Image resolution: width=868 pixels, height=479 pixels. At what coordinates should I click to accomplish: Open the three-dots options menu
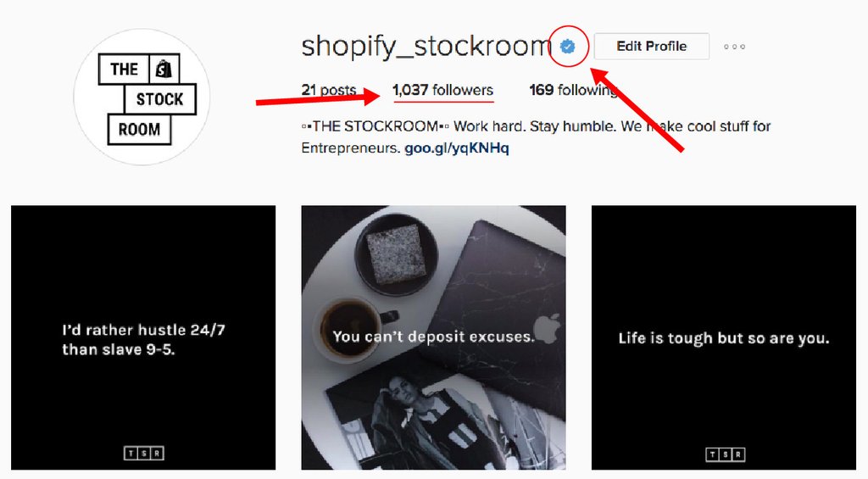coord(735,47)
